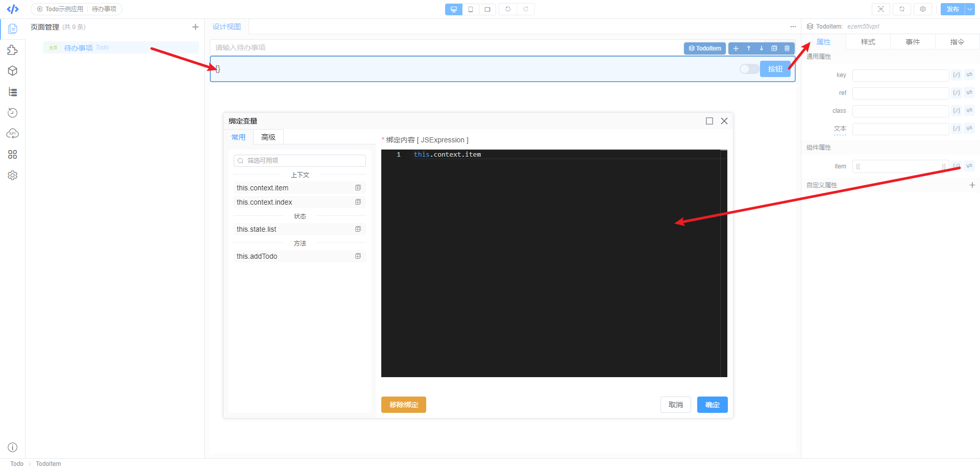This screenshot has width=980, height=469.
Task: Maximize the bind variable dialog
Action: coord(709,121)
